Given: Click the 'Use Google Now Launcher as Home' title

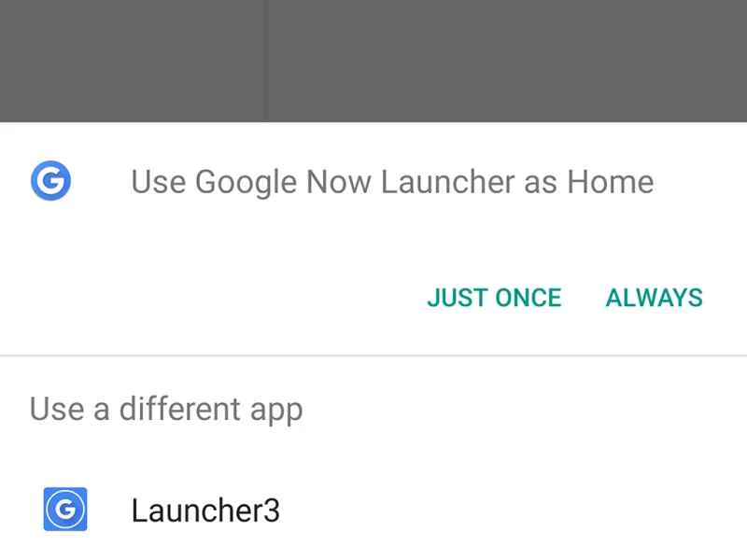Looking at the screenshot, I should (392, 182).
